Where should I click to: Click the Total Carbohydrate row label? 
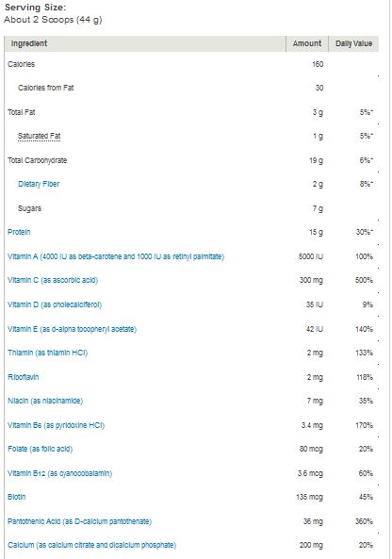click(37, 160)
